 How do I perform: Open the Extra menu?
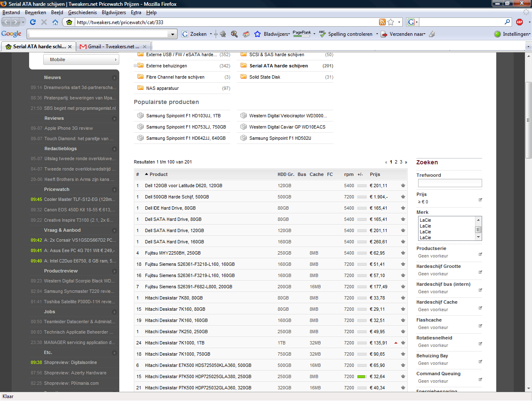(x=136, y=12)
